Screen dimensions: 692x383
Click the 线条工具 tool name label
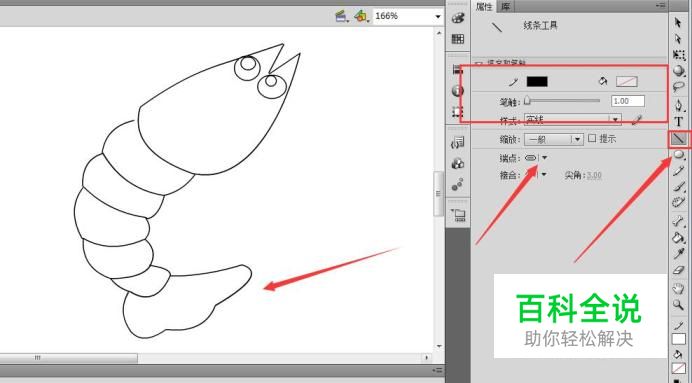point(540,26)
